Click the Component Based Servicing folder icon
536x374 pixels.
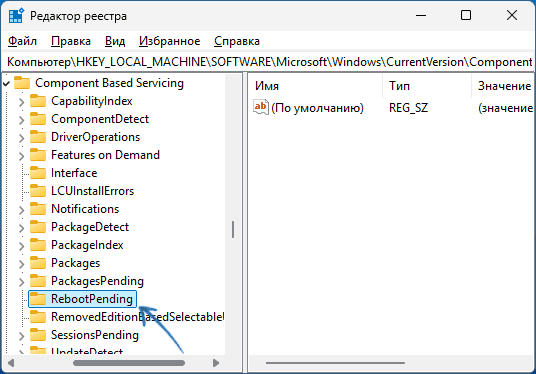(22, 83)
